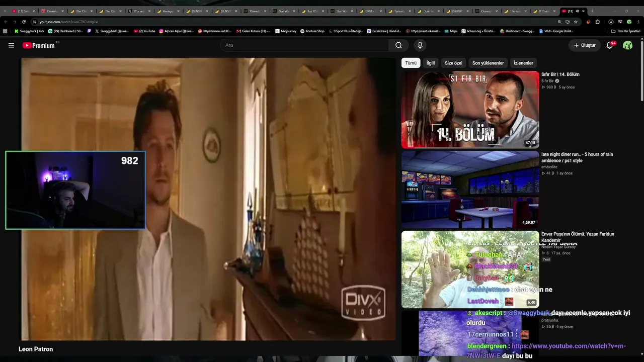Open the Alpcan Alpar Instagram bookmark

coord(177,31)
